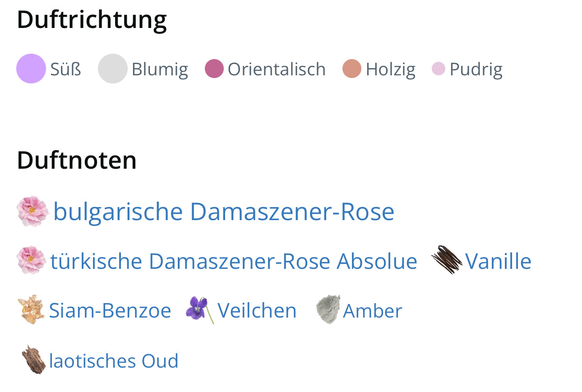Click the türkische Damaszener-Rose Absolue rose icon

(x=31, y=261)
